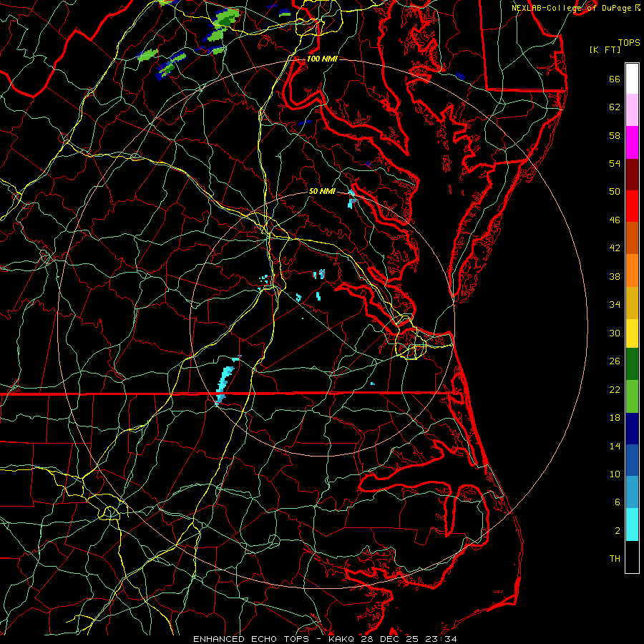Click the 54 value on the legend
The width and height of the screenshot is (644, 644).
point(615,163)
